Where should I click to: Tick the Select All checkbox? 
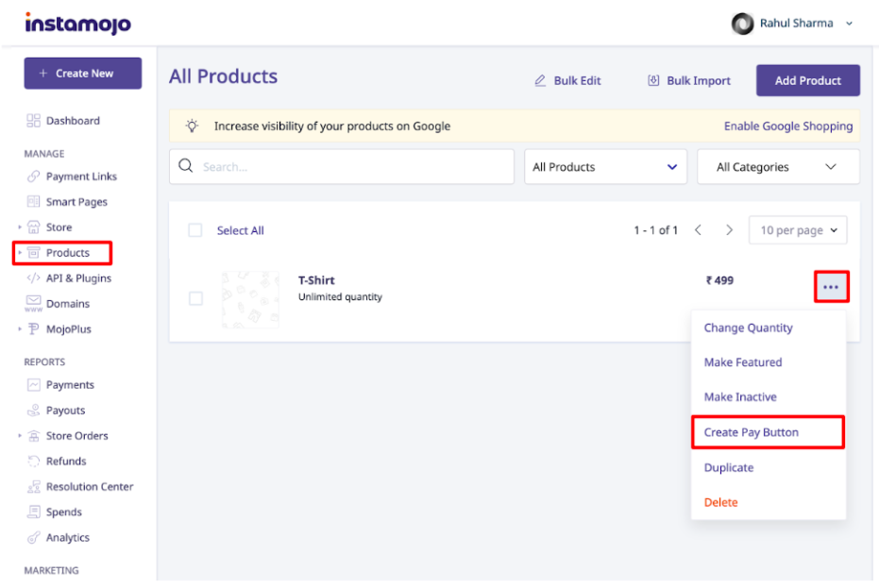pos(195,230)
